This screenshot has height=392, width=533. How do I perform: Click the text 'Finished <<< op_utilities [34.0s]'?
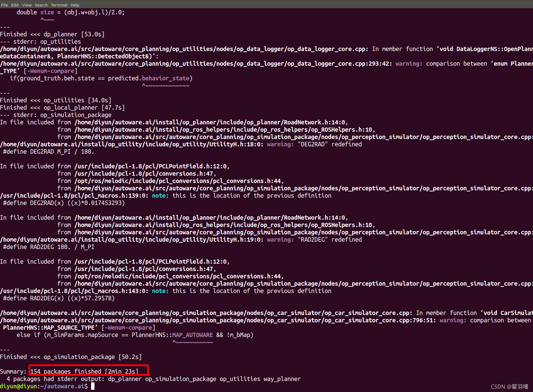(x=56, y=100)
